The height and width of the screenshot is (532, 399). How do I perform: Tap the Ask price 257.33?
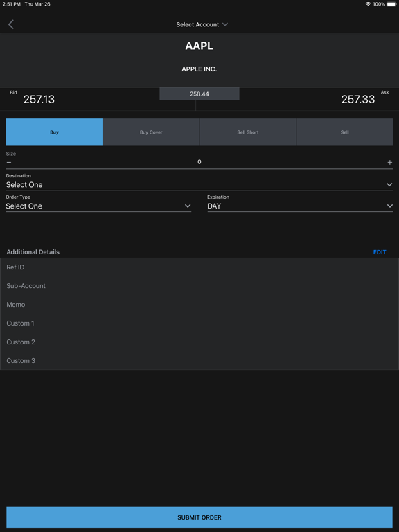358,100
